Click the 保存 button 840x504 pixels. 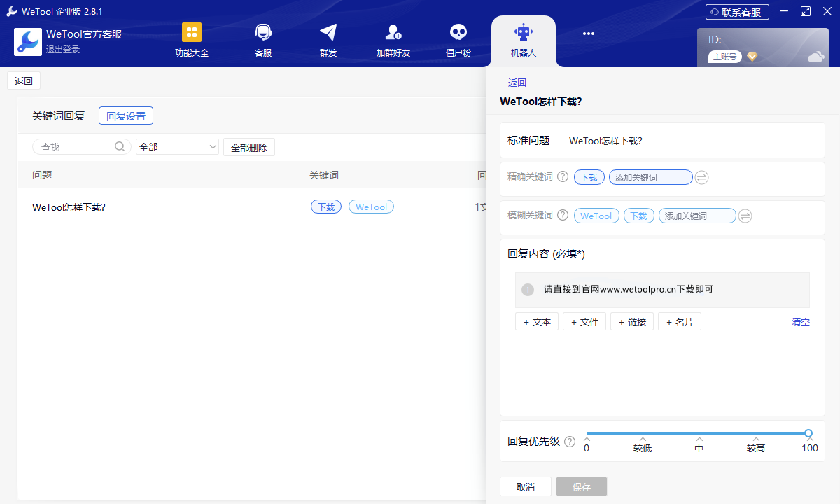tap(582, 487)
